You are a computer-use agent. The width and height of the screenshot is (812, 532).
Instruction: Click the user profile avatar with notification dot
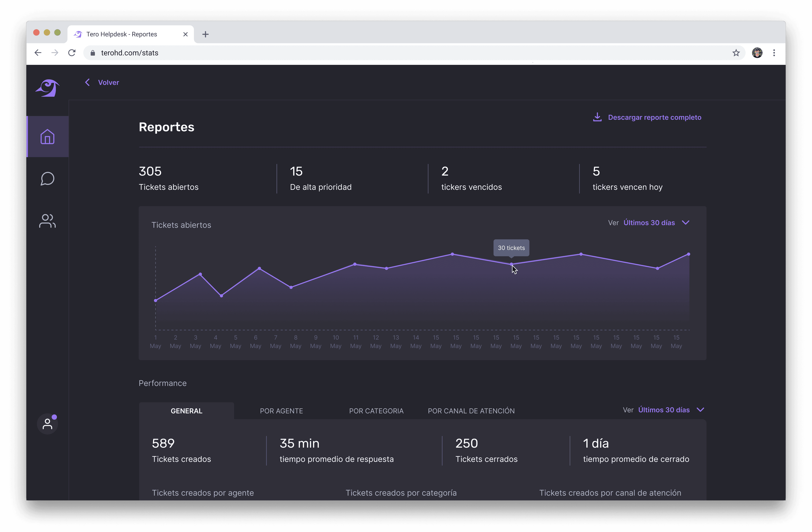[47, 424]
